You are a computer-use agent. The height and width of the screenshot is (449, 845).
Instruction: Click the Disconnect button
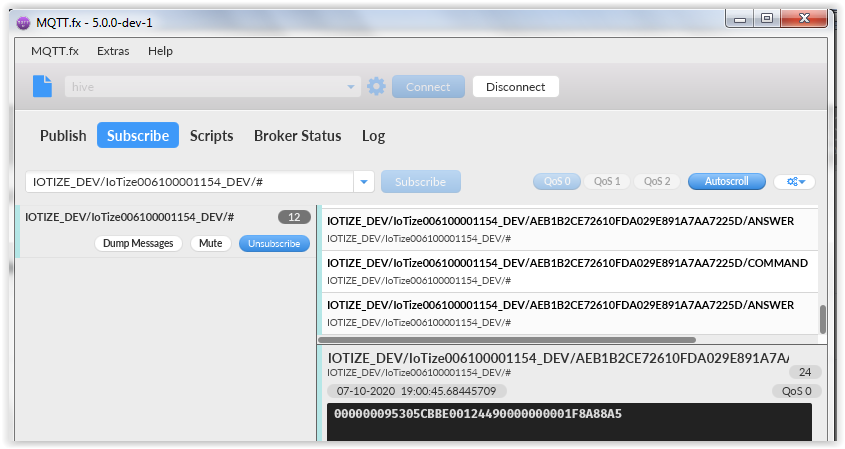tap(516, 87)
